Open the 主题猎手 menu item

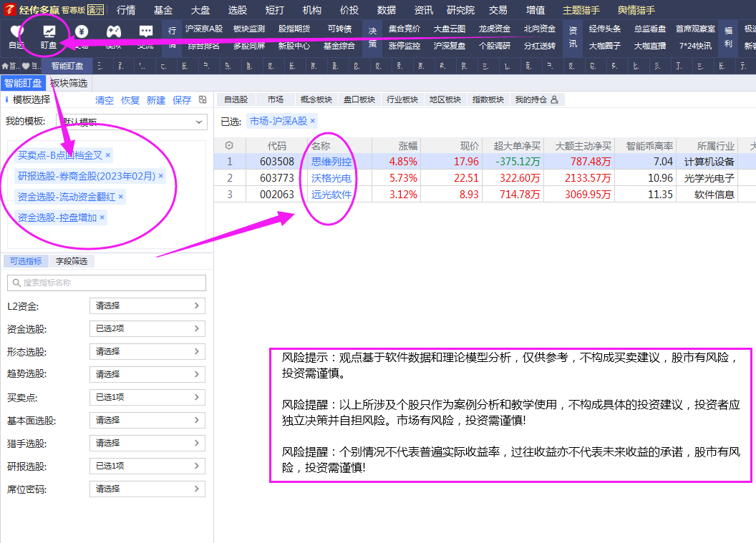(581, 10)
